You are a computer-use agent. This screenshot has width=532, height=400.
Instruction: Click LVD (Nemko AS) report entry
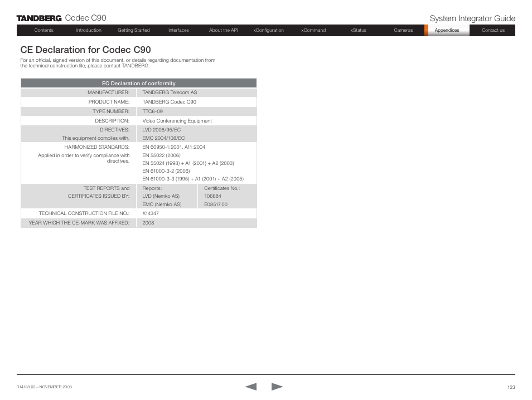pyautogui.click(x=161, y=196)
